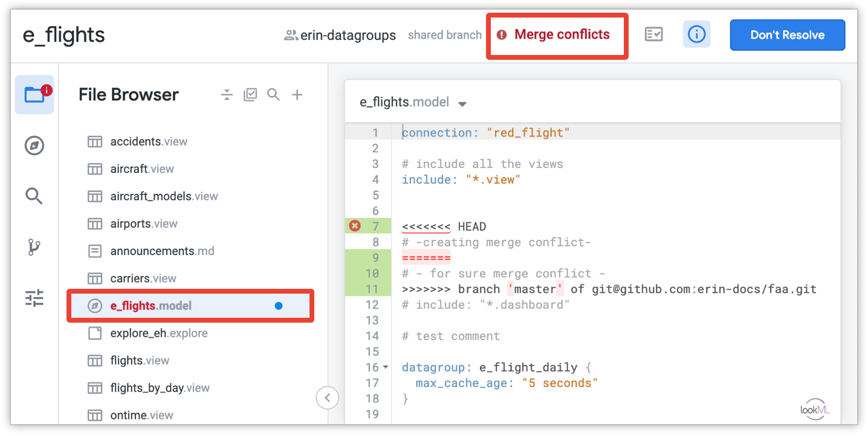Open the explore_eh.explore file
Image resolution: width=868 pixels, height=435 pixels.
pos(158,333)
